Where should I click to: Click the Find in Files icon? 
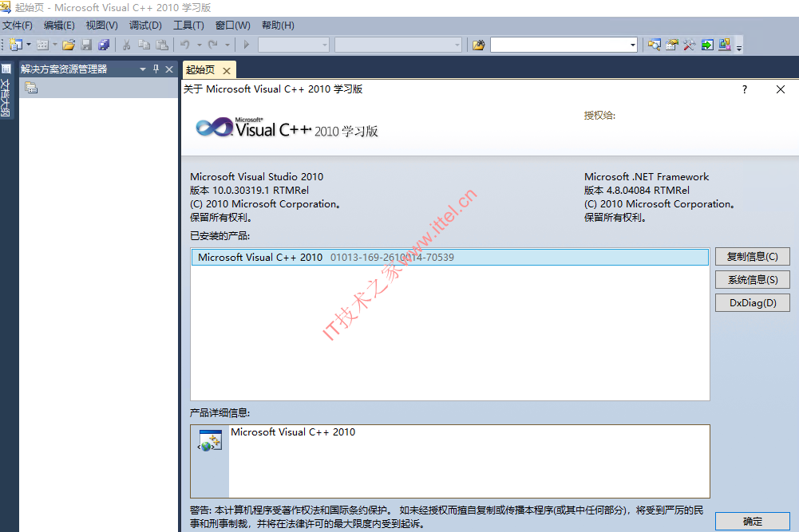[x=478, y=45]
